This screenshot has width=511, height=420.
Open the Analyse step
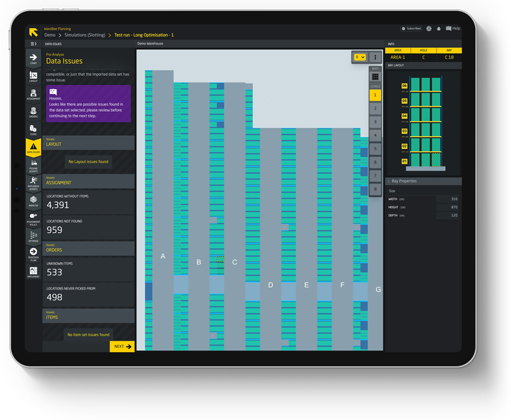pyautogui.click(x=33, y=201)
